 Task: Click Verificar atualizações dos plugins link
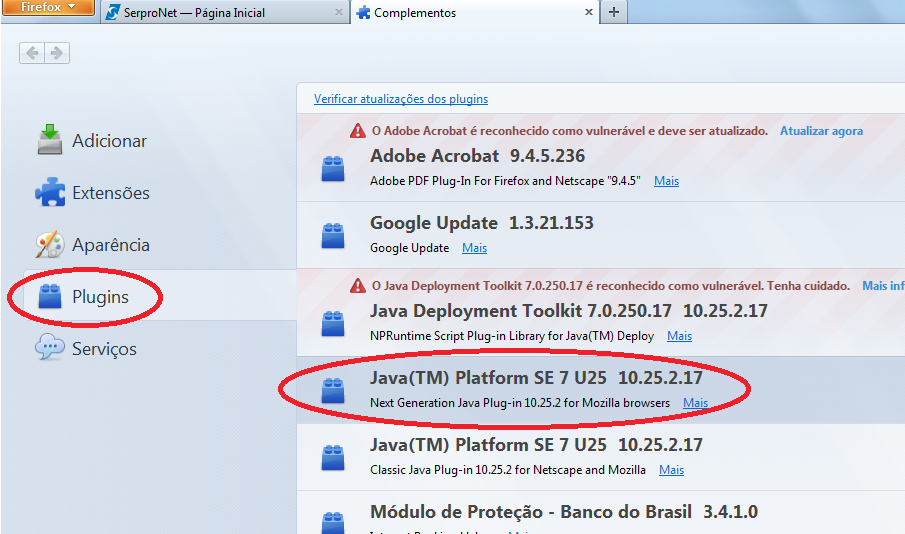(x=401, y=99)
